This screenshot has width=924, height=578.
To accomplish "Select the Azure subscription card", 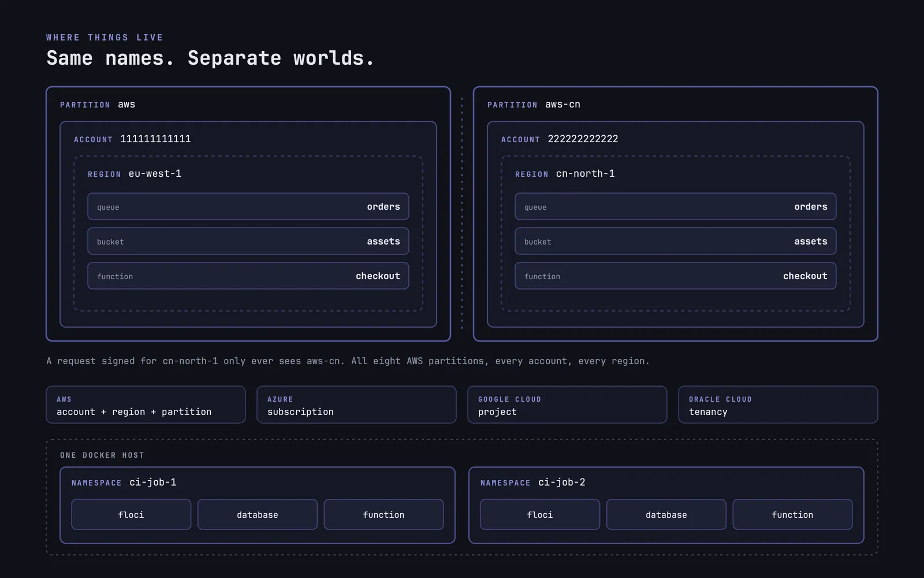I will click(x=356, y=405).
